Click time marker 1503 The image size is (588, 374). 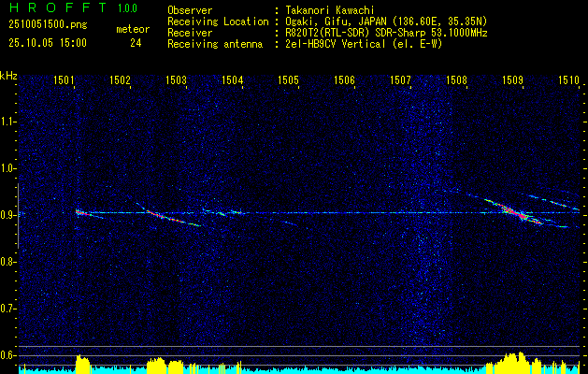[176, 79]
